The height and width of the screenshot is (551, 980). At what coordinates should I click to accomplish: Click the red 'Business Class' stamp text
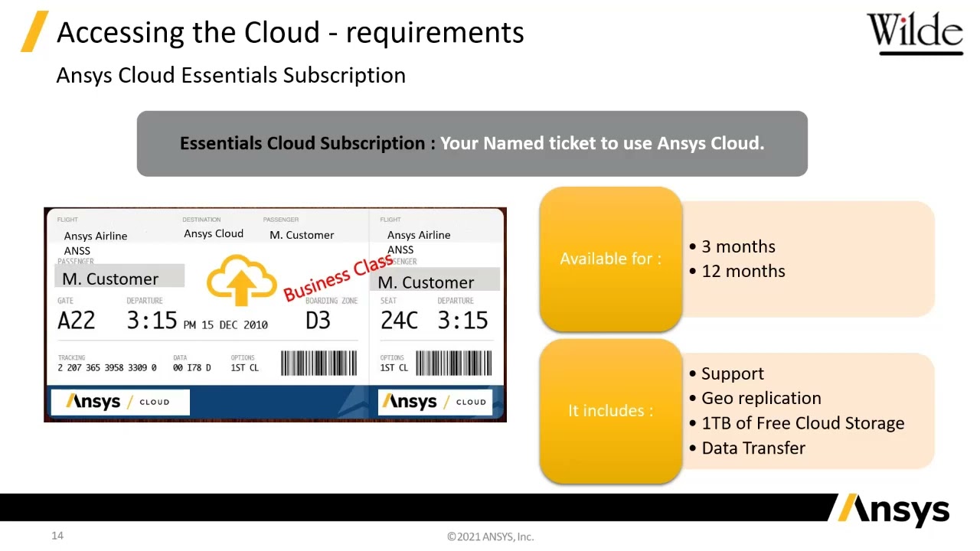[338, 278]
